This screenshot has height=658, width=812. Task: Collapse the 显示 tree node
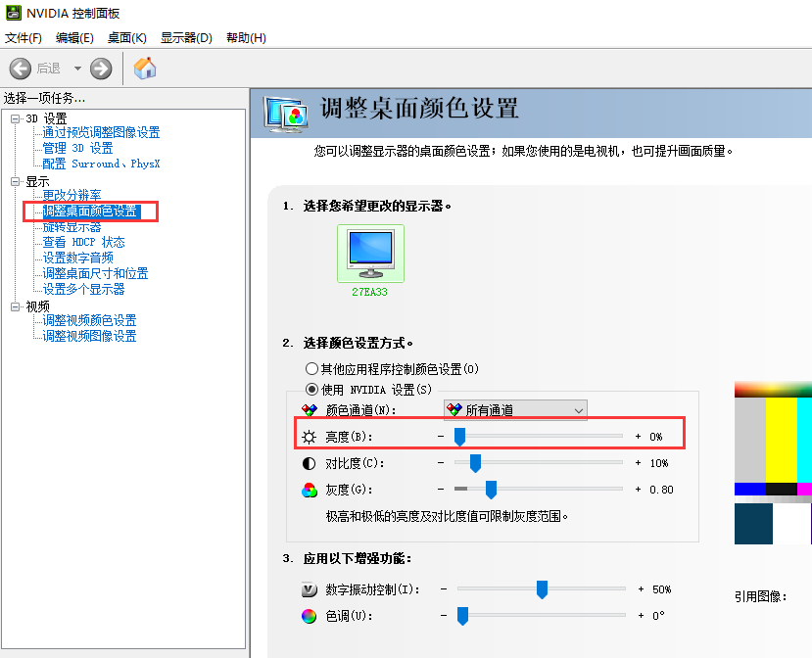[16, 181]
